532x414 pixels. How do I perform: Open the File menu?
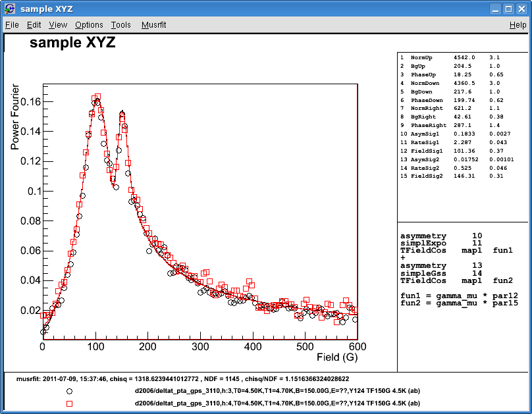click(12, 24)
